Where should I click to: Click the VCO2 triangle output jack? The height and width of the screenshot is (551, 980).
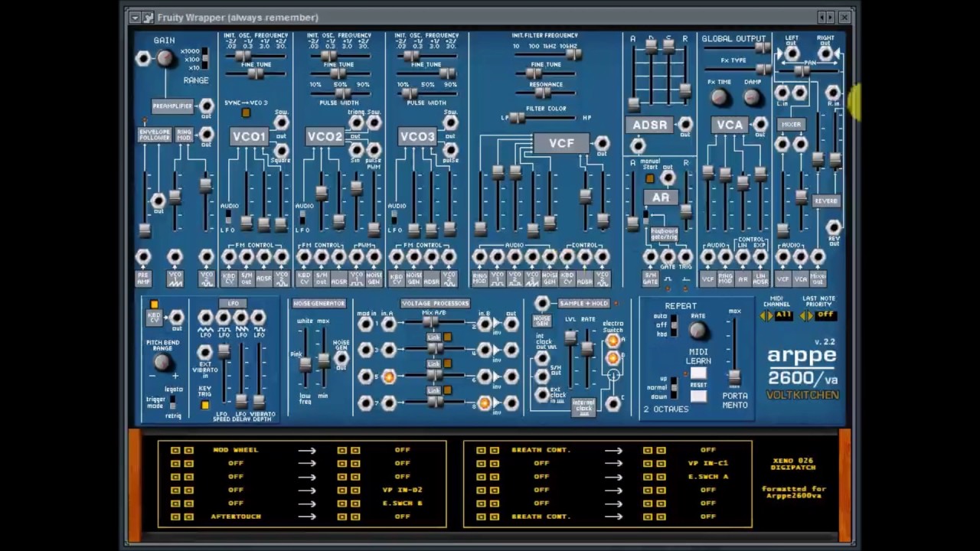click(357, 122)
